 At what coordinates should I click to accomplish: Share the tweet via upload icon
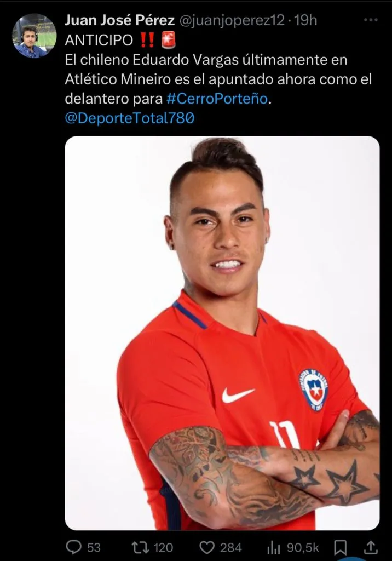point(371,547)
